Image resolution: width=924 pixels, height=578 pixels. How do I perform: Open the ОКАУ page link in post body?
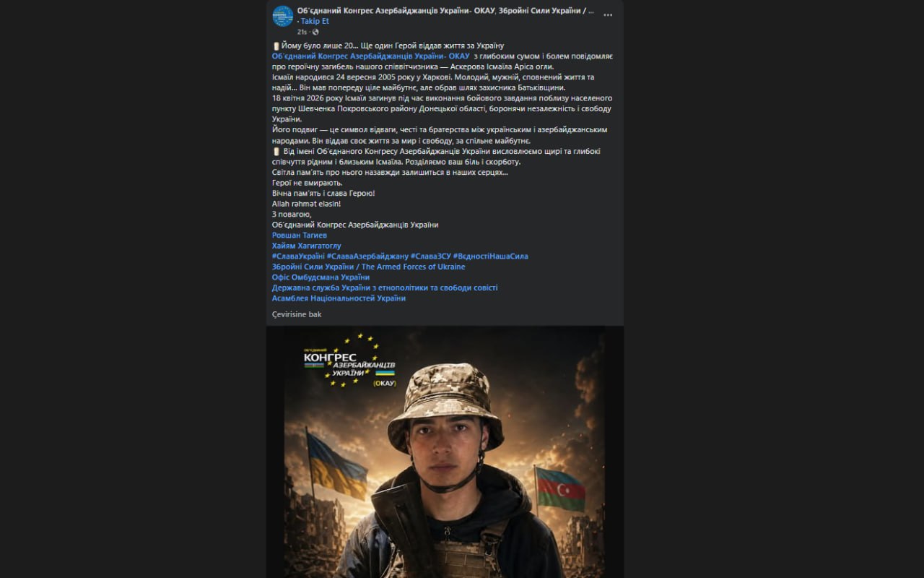pyautogui.click(x=370, y=56)
